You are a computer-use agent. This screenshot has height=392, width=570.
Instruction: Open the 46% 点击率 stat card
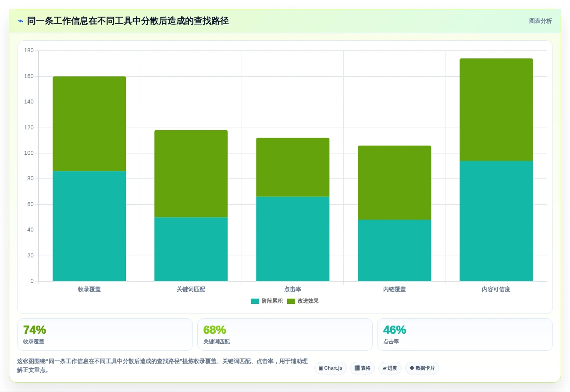click(465, 335)
